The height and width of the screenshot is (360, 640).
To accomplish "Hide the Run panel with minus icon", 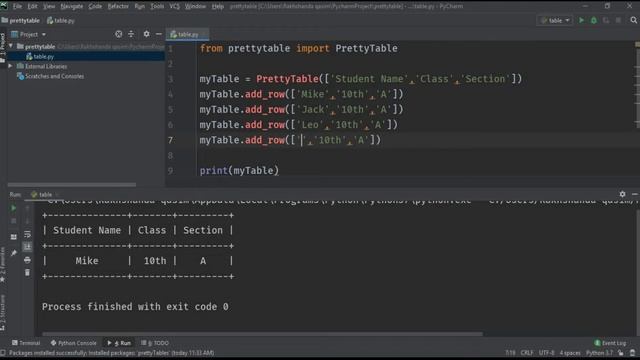I will point(635,194).
